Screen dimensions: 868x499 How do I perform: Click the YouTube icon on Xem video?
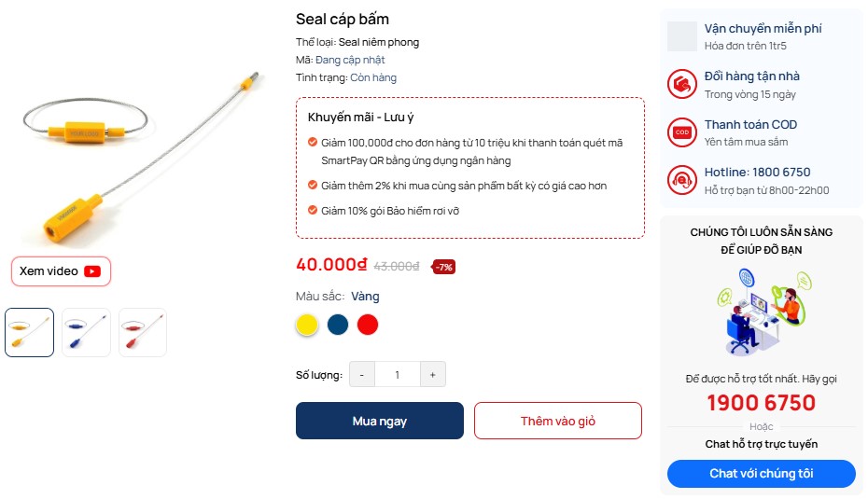pos(92,271)
